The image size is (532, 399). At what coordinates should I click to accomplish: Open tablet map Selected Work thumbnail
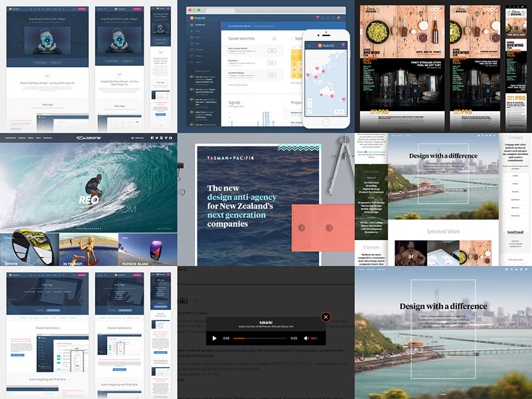443,253
